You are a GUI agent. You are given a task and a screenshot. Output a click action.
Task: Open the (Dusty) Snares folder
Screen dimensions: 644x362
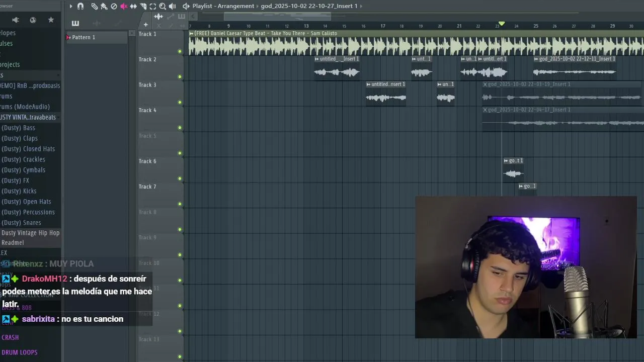click(21, 223)
